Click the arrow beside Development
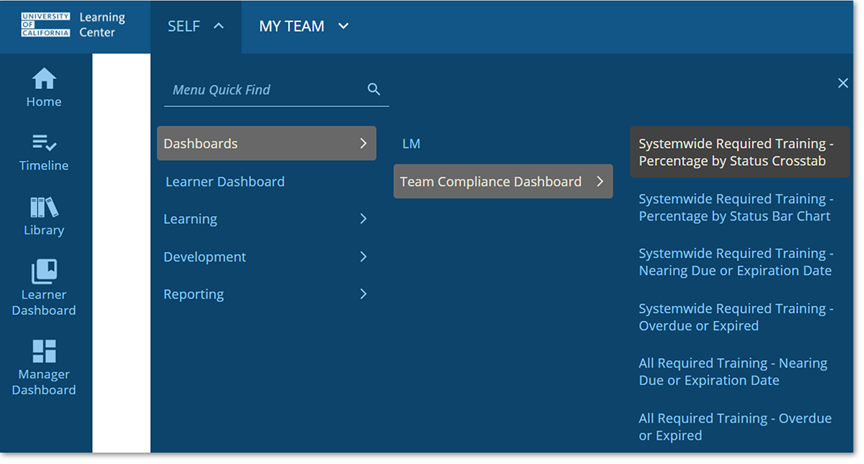Image resolution: width=864 pixels, height=464 pixels. (363, 257)
